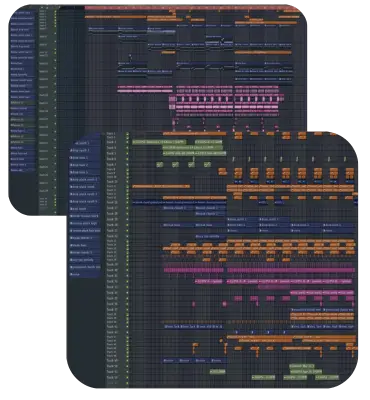Toggle mute for Track 30 in the front playlist

pyautogui.click(x=127, y=270)
